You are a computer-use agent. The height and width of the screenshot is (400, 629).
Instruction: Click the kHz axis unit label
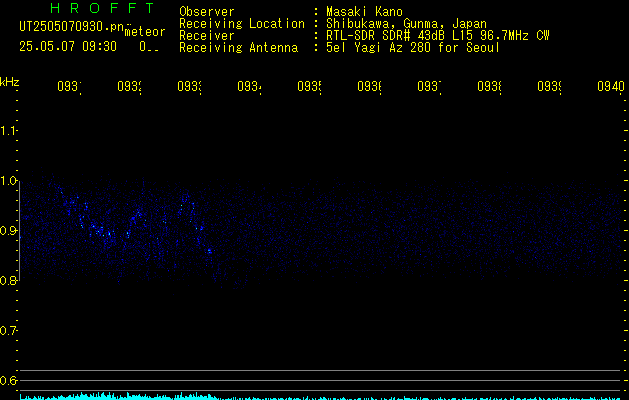(10, 82)
